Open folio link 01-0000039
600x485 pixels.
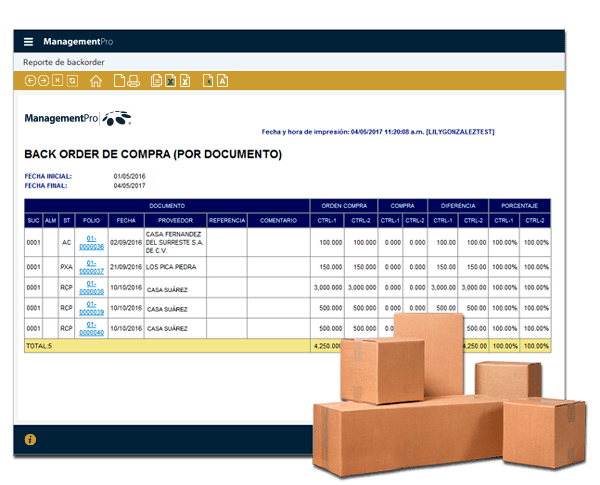point(91,308)
